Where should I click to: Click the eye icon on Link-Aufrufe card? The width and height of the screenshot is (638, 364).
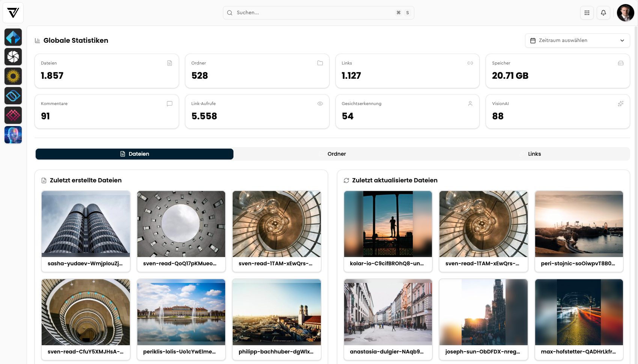point(320,104)
